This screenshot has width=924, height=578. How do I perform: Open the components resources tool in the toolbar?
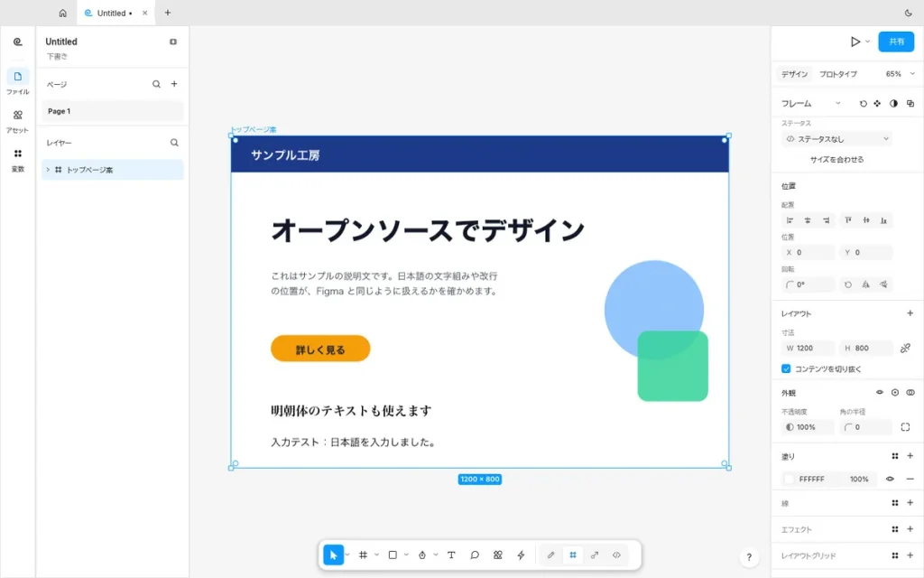click(x=498, y=555)
